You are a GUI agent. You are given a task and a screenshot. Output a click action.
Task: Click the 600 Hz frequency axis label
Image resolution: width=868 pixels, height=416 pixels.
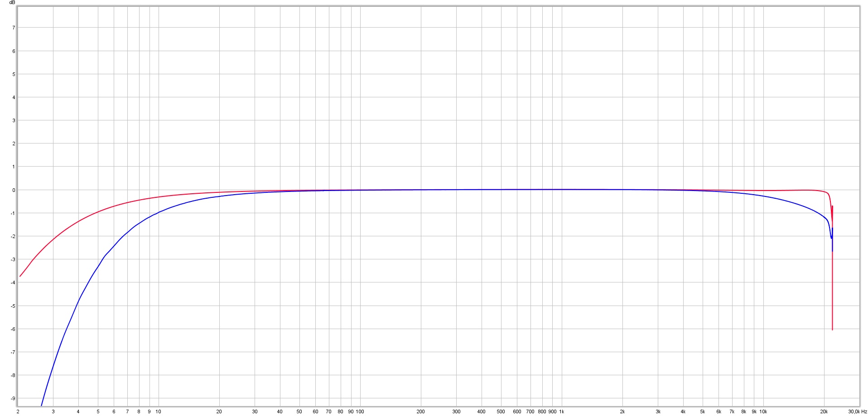(517, 411)
